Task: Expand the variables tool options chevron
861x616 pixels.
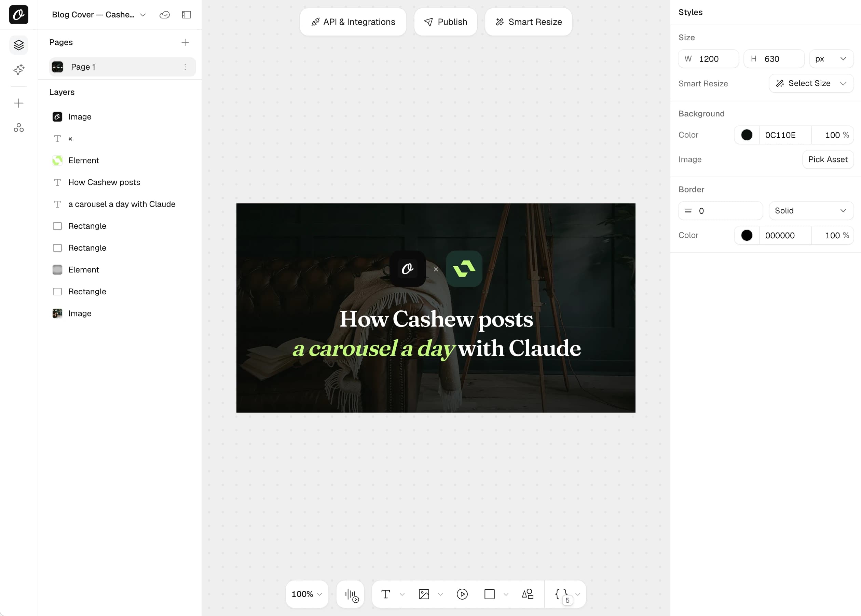Action: [x=578, y=594]
